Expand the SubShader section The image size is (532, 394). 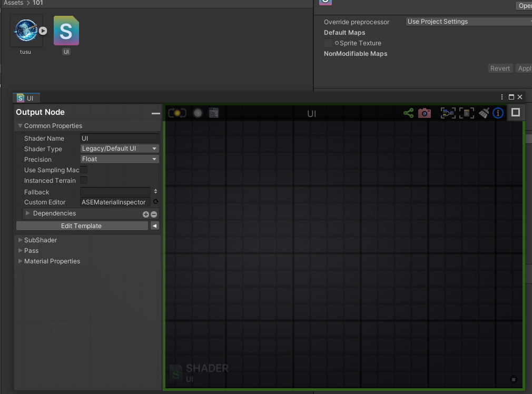pos(21,240)
